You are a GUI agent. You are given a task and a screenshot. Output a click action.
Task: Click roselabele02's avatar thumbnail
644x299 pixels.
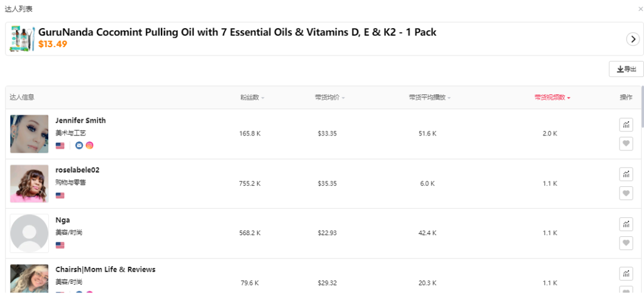pyautogui.click(x=29, y=184)
